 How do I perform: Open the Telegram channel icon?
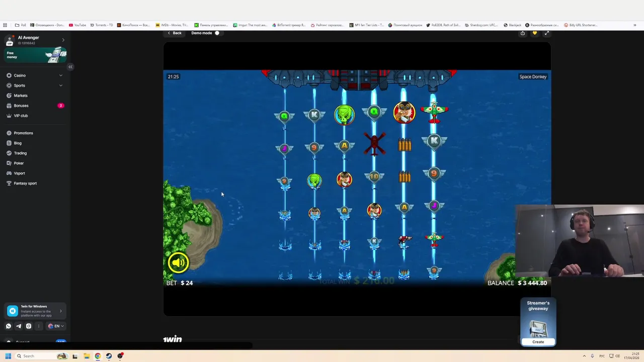[19, 326]
